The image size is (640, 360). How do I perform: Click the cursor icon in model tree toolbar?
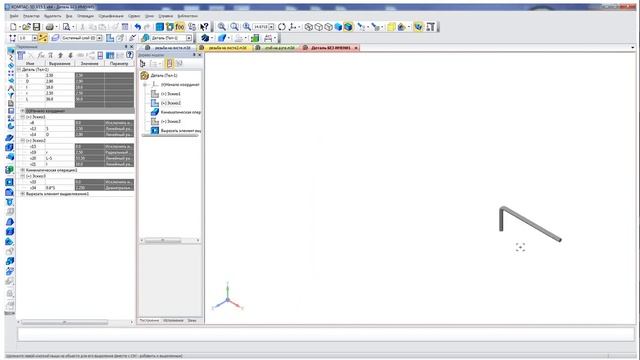[x=142, y=63]
